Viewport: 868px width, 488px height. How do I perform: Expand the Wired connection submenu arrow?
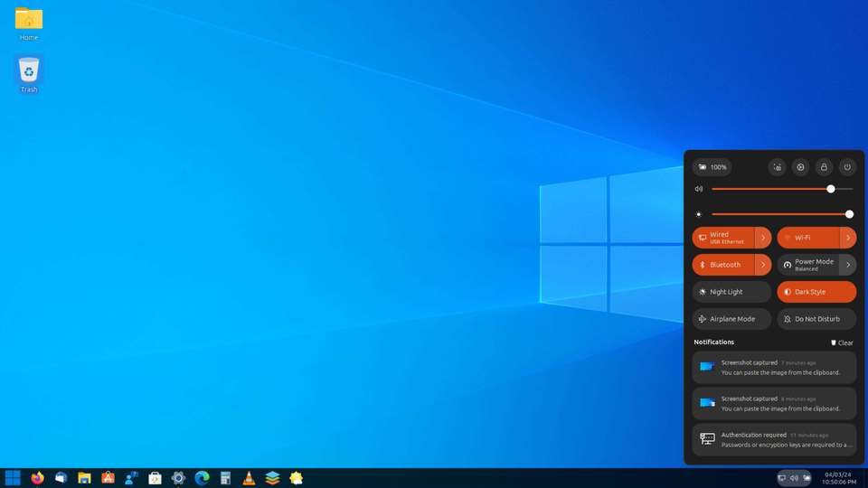[x=763, y=238]
